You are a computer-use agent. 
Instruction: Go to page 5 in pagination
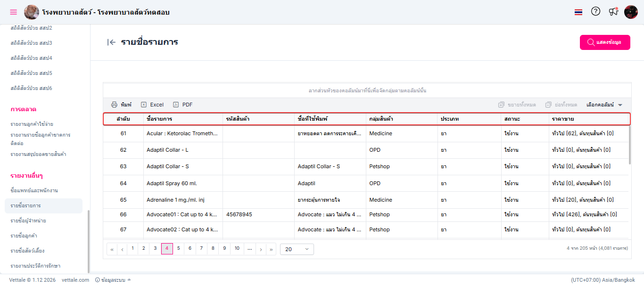178,248
